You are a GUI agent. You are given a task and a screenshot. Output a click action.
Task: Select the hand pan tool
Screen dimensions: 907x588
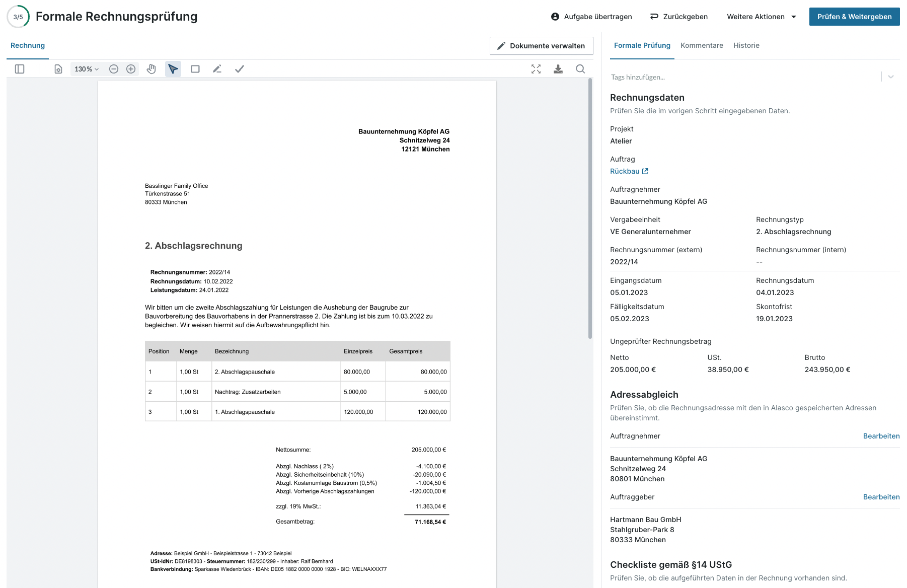tap(151, 69)
